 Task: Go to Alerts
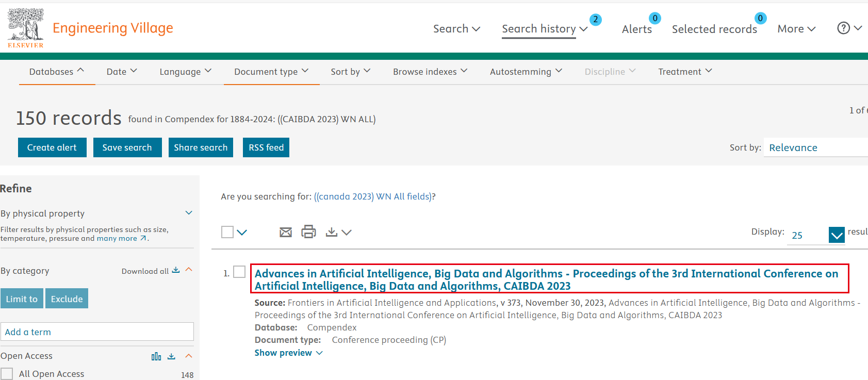coord(637,29)
